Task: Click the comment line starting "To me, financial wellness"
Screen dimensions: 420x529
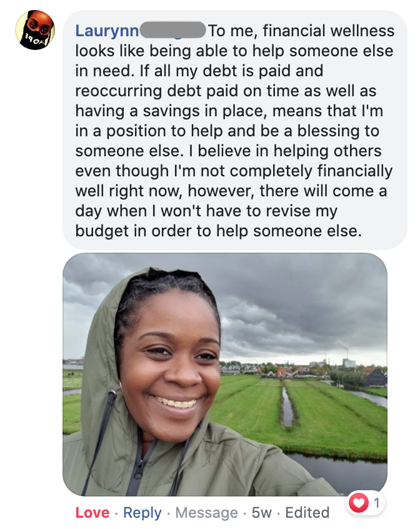Action: point(301,31)
